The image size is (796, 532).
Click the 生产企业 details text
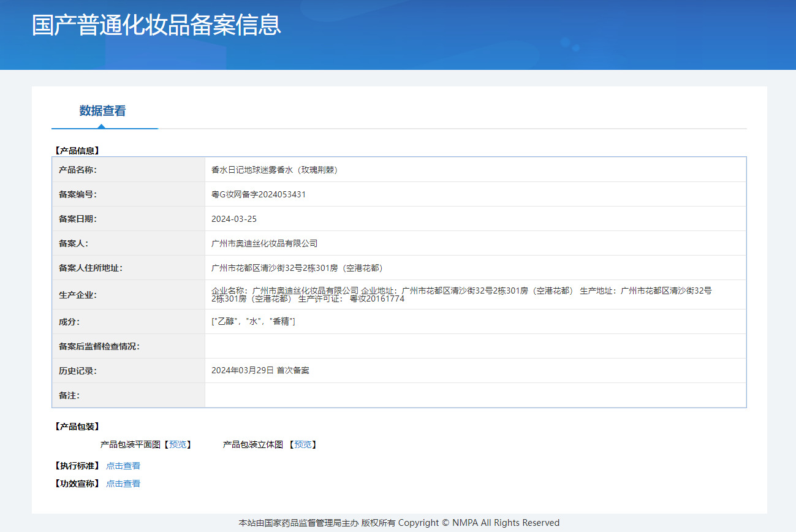pos(461,295)
